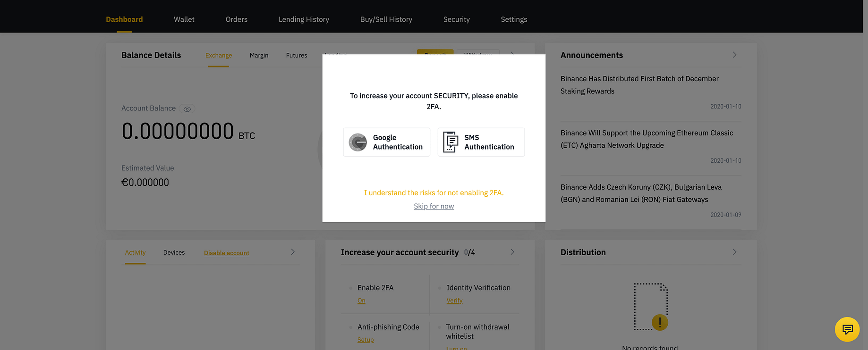Open the yellow chat support bubble

[847, 329]
